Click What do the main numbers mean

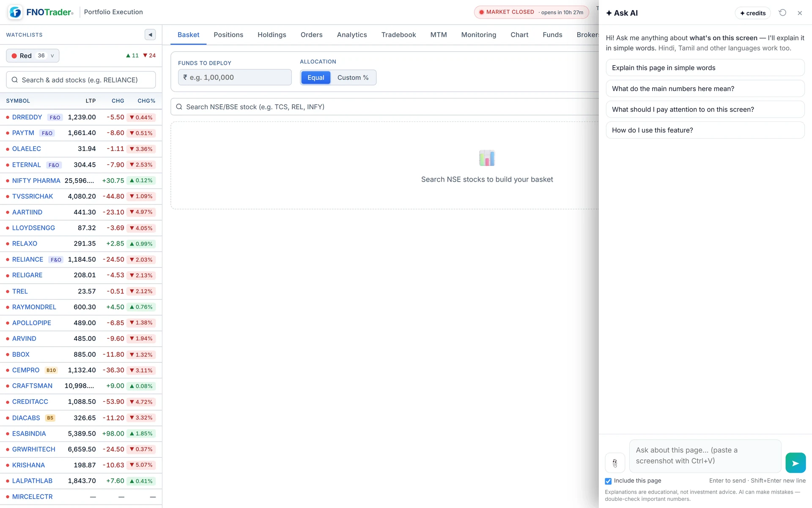705,88
